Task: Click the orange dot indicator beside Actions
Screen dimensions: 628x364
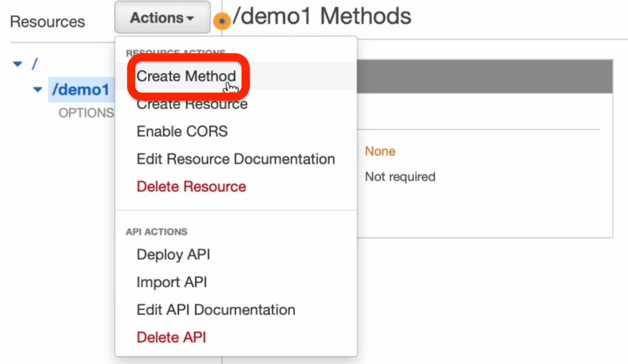Action: (222, 22)
